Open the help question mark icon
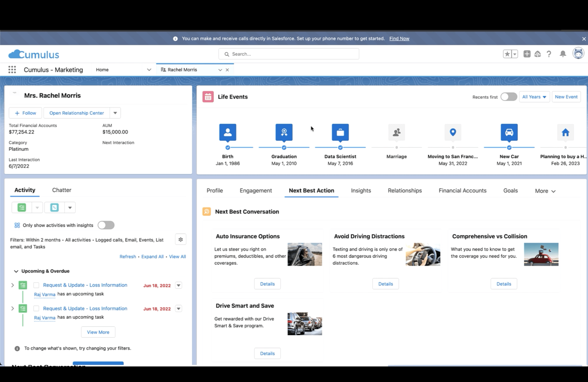 point(549,54)
